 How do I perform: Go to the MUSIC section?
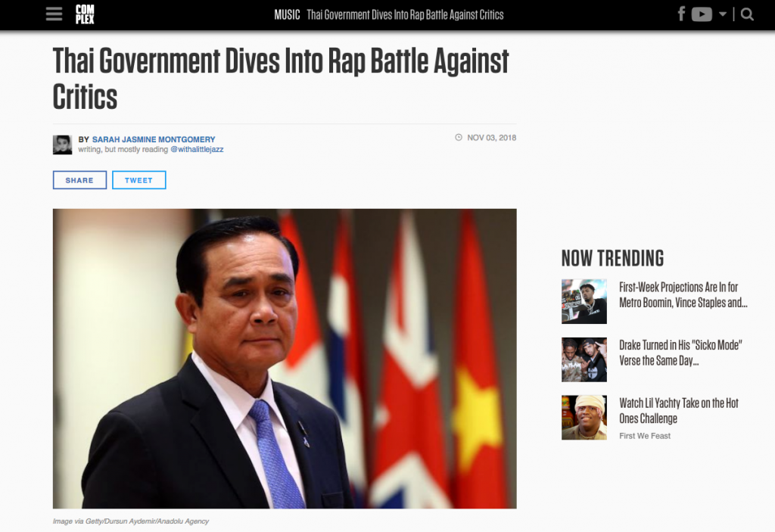pyautogui.click(x=287, y=15)
